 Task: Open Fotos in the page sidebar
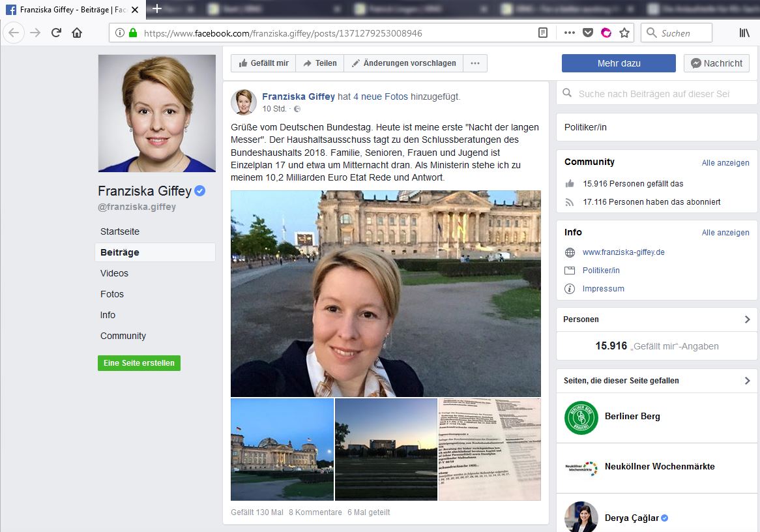[112, 294]
